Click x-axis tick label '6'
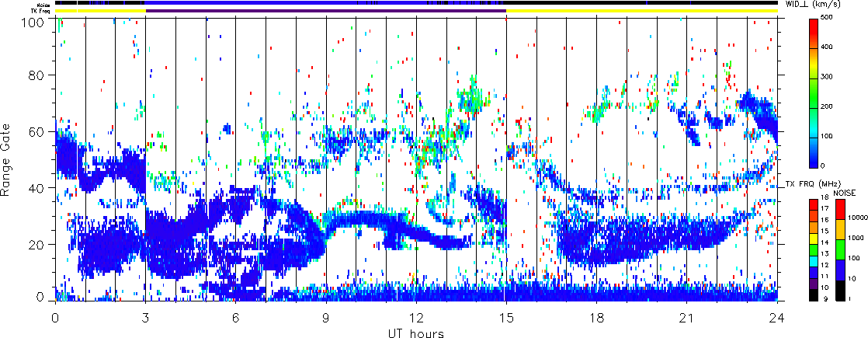 coord(236,318)
